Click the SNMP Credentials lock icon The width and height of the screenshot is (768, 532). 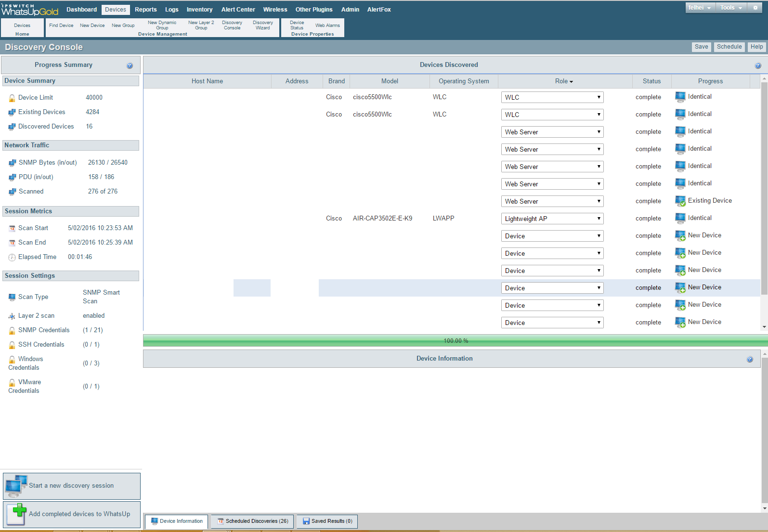pos(12,330)
